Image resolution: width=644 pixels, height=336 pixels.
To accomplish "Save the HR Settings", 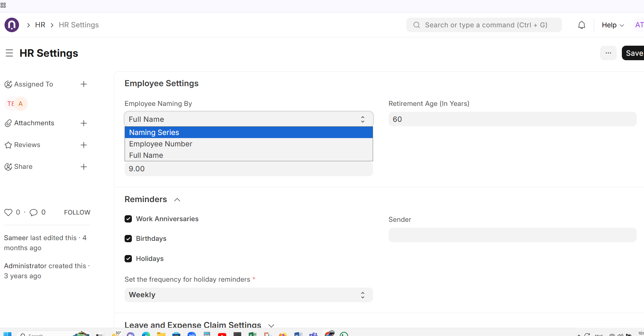I will (x=633, y=53).
